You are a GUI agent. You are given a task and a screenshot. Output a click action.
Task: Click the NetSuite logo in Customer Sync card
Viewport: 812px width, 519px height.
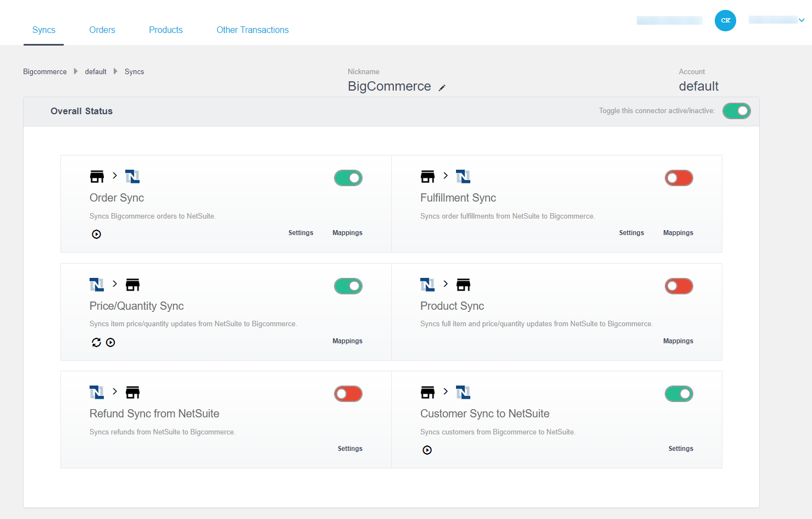pos(463,392)
